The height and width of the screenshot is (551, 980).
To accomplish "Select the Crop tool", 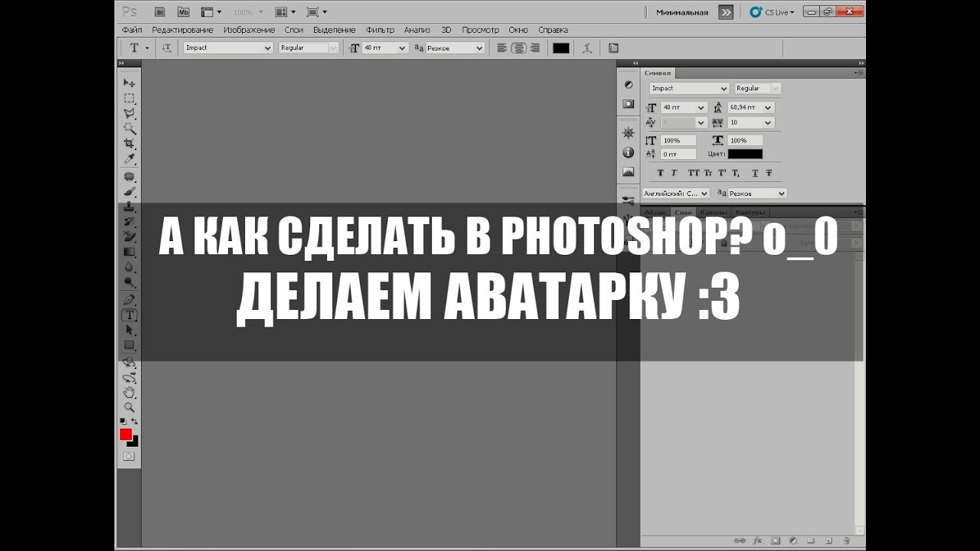I will pyautogui.click(x=129, y=144).
